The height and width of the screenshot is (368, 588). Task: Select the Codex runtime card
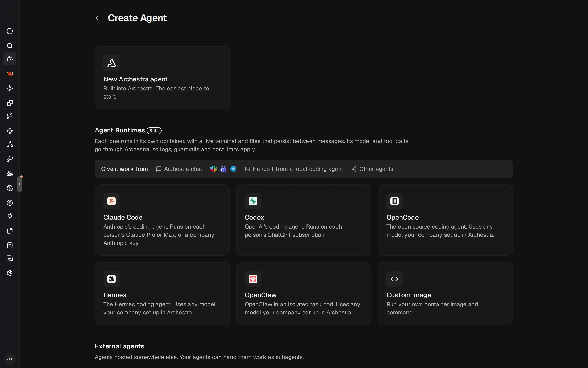(303, 220)
